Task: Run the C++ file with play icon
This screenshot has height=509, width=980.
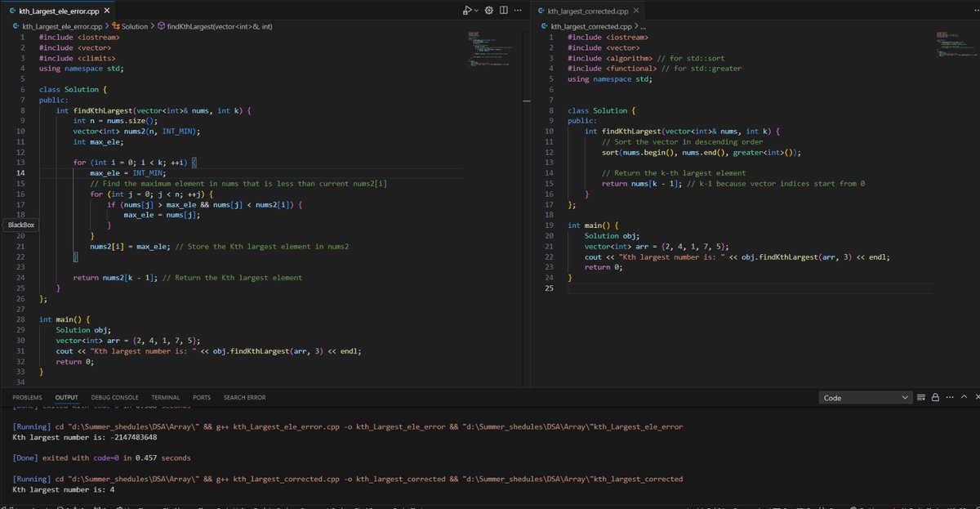Action: (x=465, y=11)
